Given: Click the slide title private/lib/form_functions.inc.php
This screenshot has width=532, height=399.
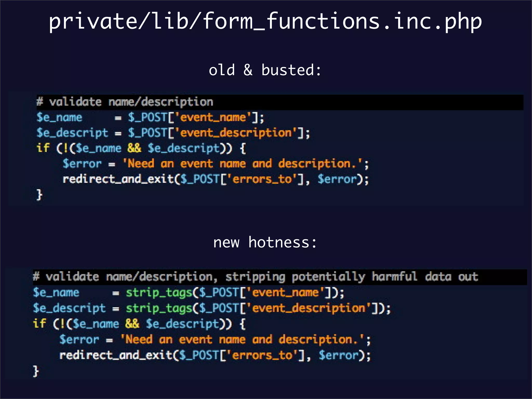Looking at the screenshot, I should pos(265,21).
